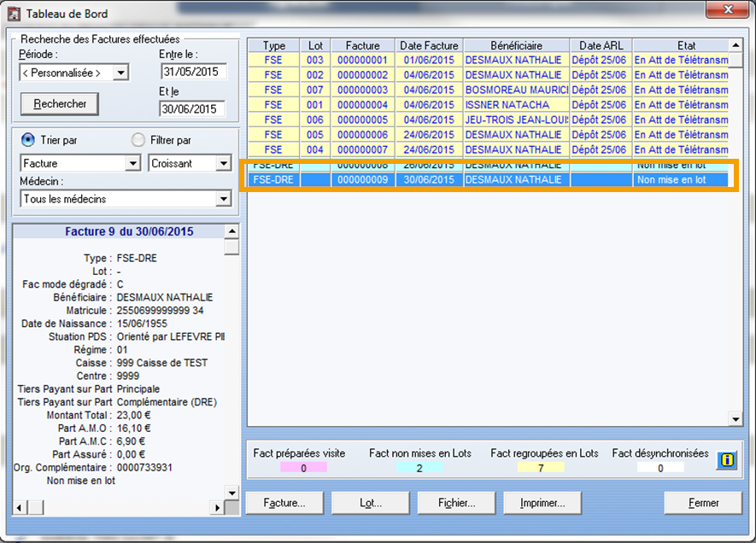Click the Non mise en lot cell of invoice 000000009
756x543 pixels.
pos(681,179)
